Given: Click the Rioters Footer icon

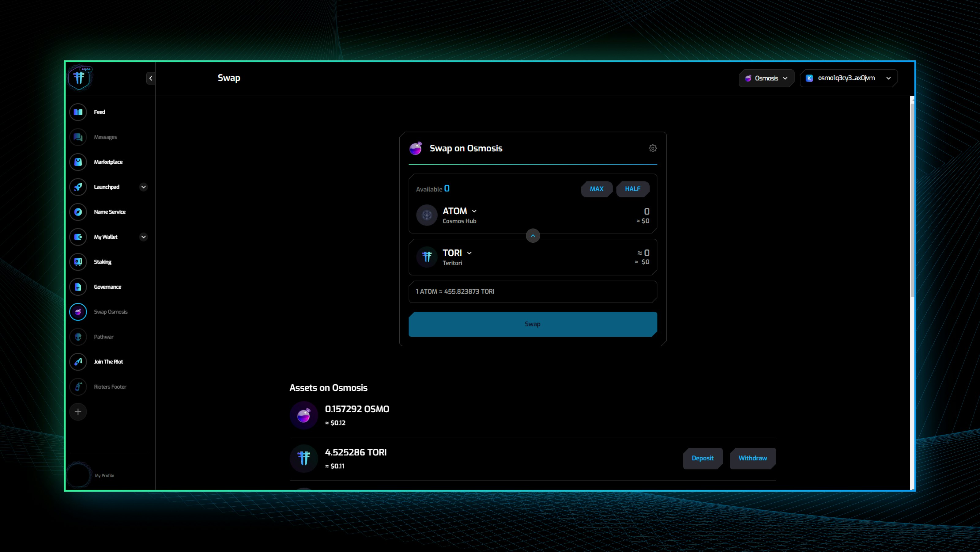Looking at the screenshot, I should [x=78, y=387].
